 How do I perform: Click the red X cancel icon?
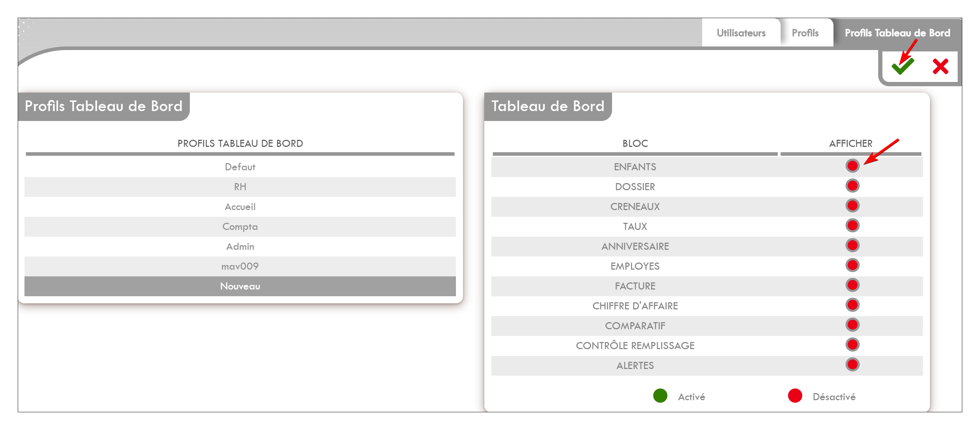[940, 67]
